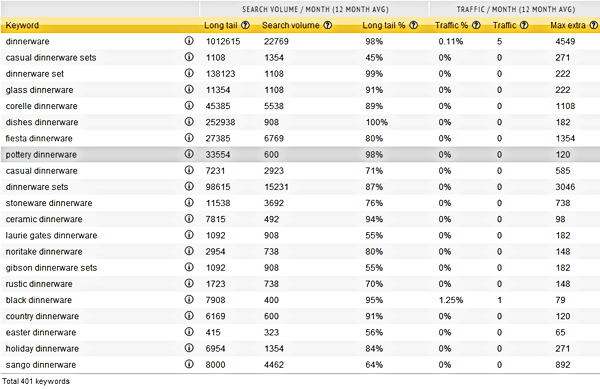Select the keyword 'laurie gates dinnerware'

click(x=51, y=235)
